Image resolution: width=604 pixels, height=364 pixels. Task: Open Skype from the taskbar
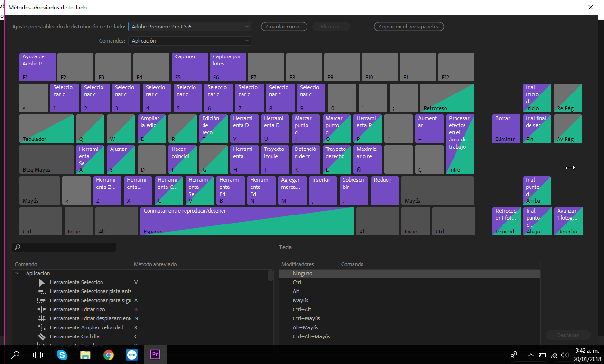pyautogui.click(x=62, y=355)
